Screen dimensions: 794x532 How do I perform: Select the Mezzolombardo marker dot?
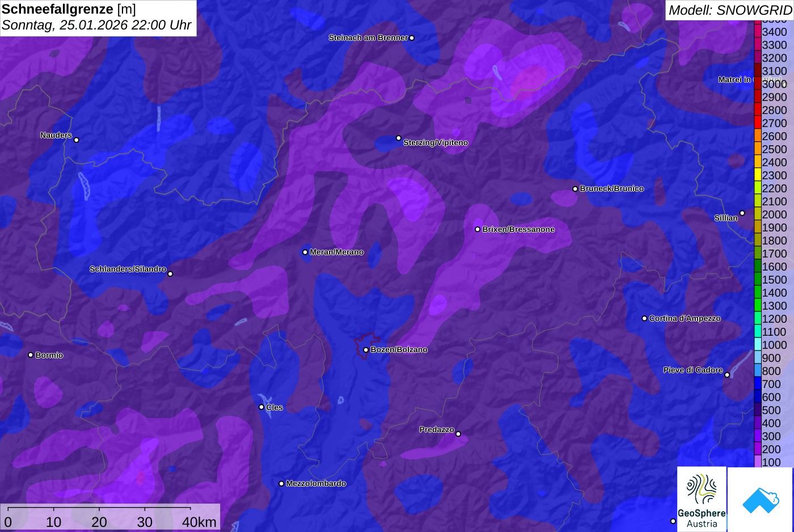coord(281,484)
